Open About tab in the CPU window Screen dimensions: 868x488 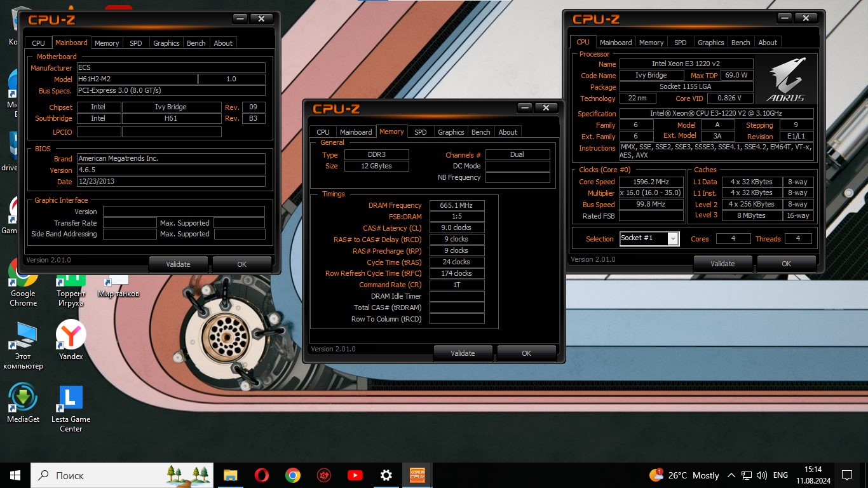pos(768,43)
